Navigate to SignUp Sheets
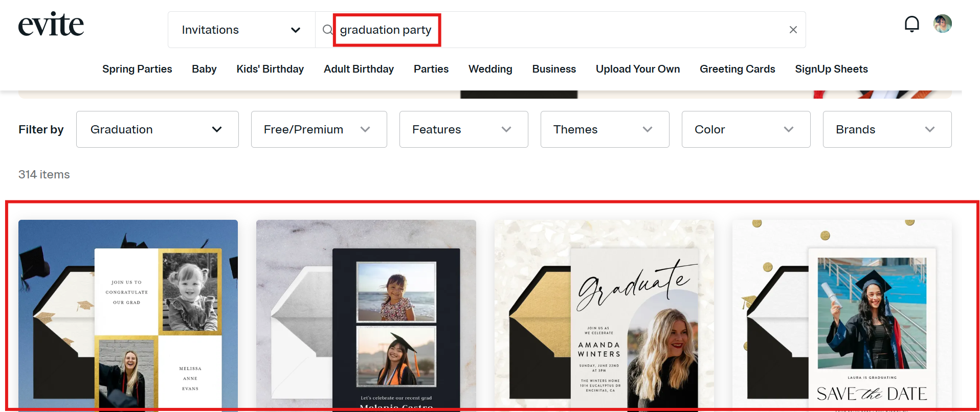The height and width of the screenshot is (412, 980). 831,69
